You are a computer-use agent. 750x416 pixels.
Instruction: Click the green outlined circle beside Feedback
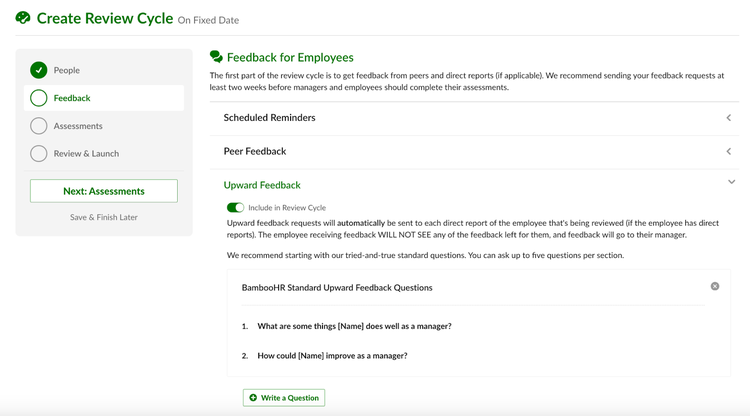39,98
